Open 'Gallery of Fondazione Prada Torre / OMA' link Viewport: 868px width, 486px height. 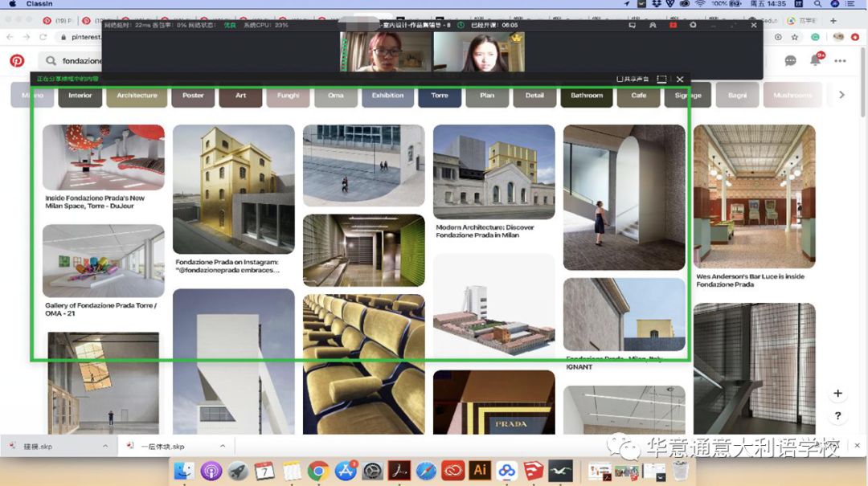(100, 309)
